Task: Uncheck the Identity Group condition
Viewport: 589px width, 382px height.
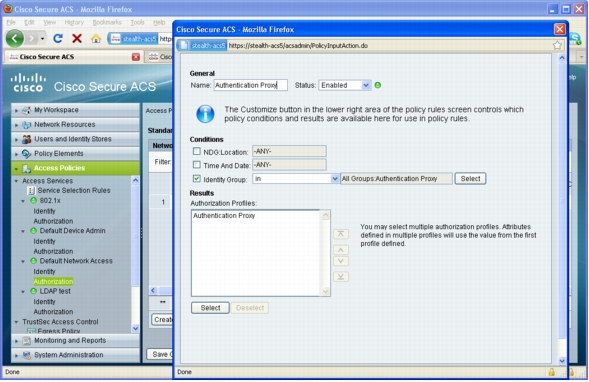Action: tap(196, 179)
